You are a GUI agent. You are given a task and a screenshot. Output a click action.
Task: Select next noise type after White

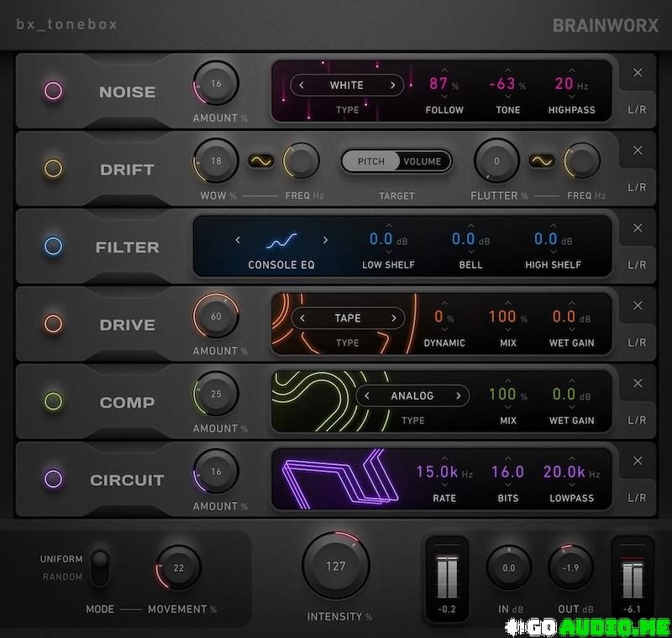[x=392, y=85]
